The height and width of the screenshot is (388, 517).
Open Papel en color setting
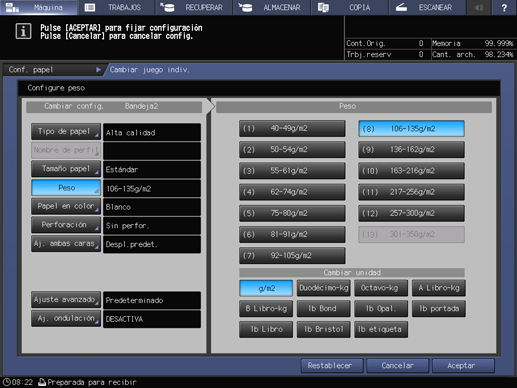coord(66,206)
